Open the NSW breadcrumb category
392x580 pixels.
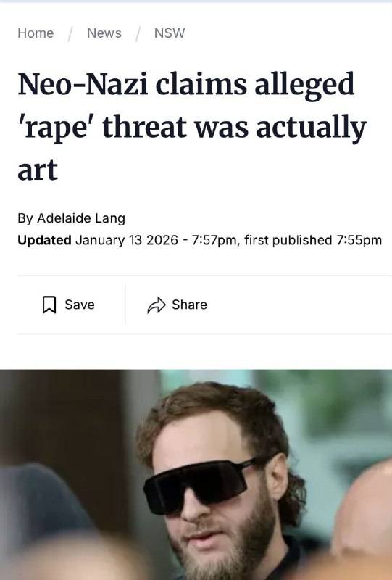click(x=170, y=33)
